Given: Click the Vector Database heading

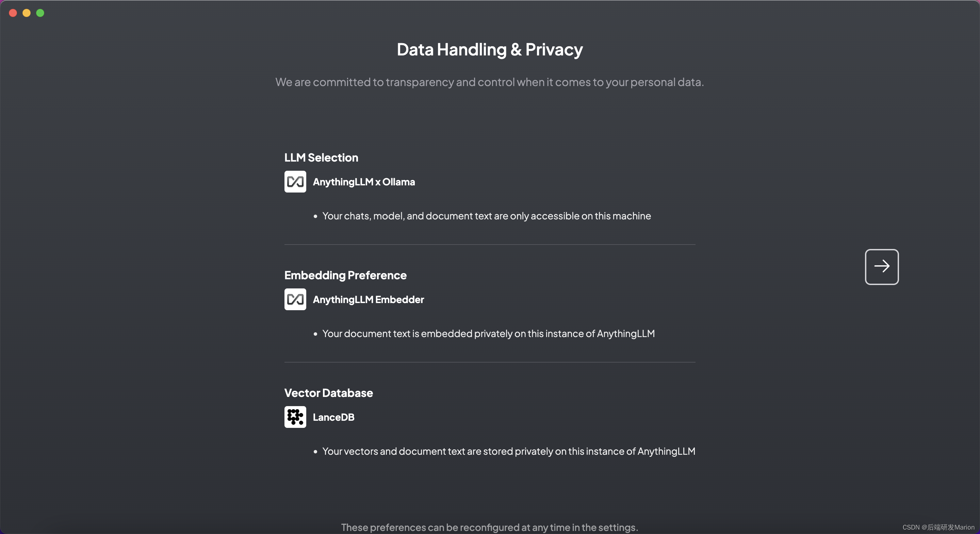Looking at the screenshot, I should pos(329,393).
